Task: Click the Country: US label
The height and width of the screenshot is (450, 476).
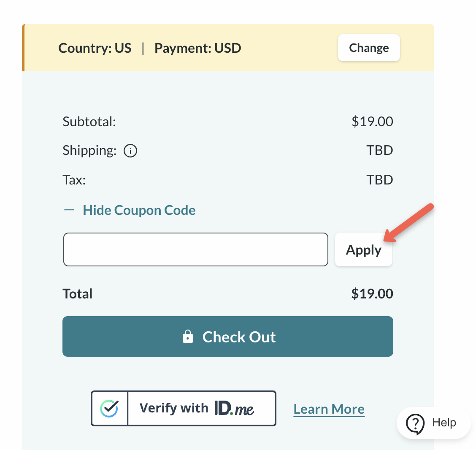Action: [95, 48]
